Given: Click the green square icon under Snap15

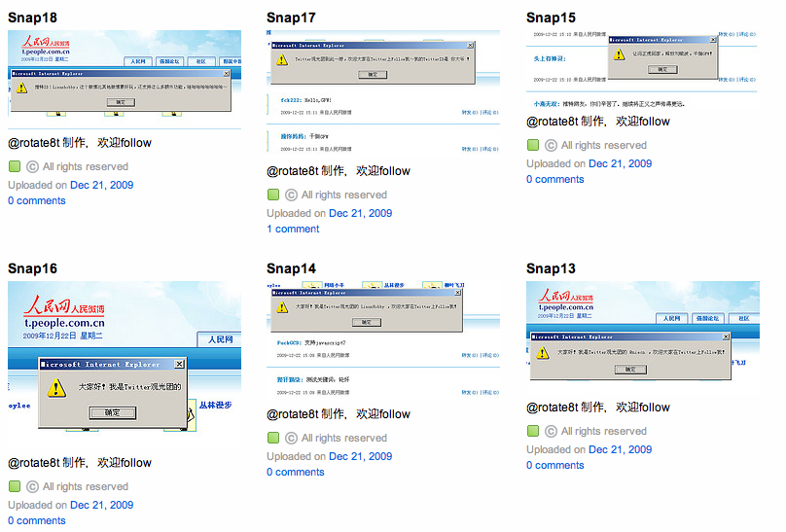Looking at the screenshot, I should pyautogui.click(x=533, y=145).
